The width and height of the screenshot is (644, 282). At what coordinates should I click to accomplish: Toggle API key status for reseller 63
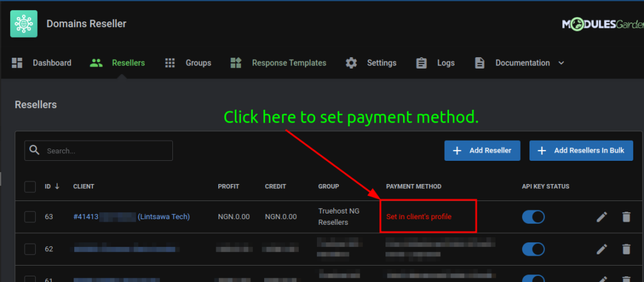533,217
